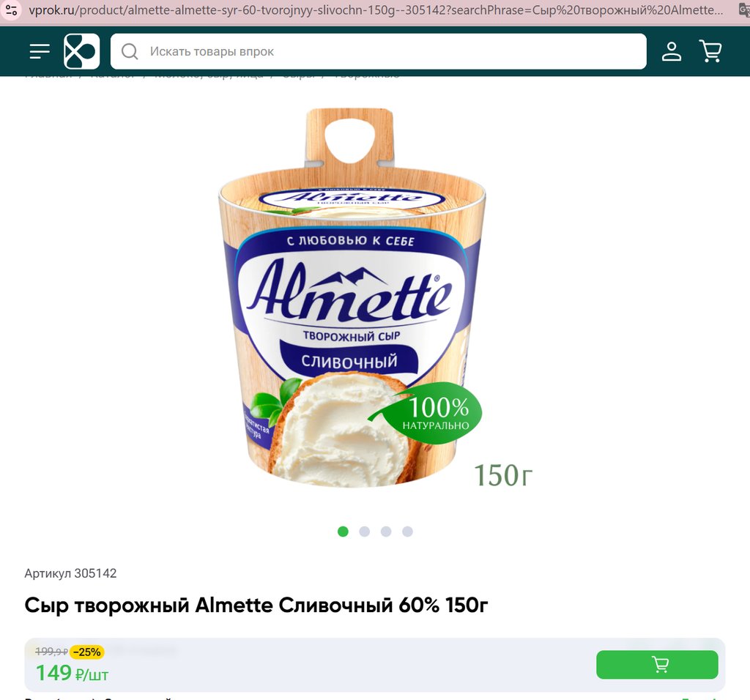Click the translate page icon in address bar
This screenshot has width=750, height=700.
[x=743, y=11]
